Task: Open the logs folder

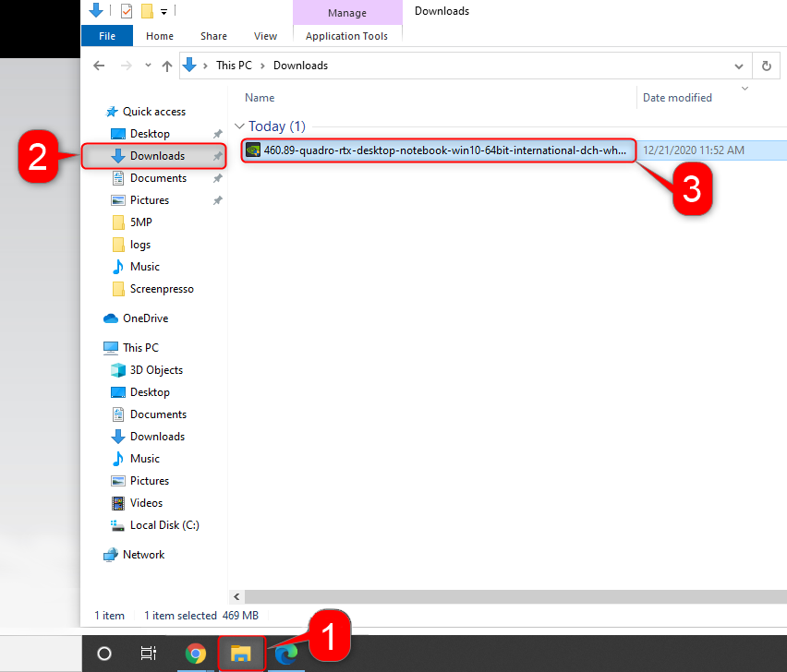Action: pos(140,245)
